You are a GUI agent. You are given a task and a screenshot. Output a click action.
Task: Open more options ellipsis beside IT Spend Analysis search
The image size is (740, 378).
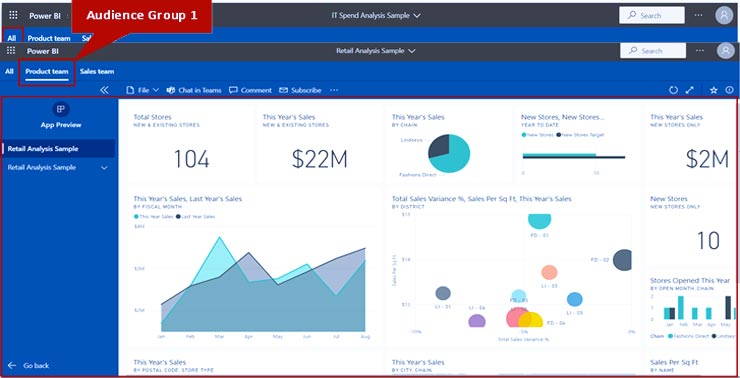click(x=698, y=16)
